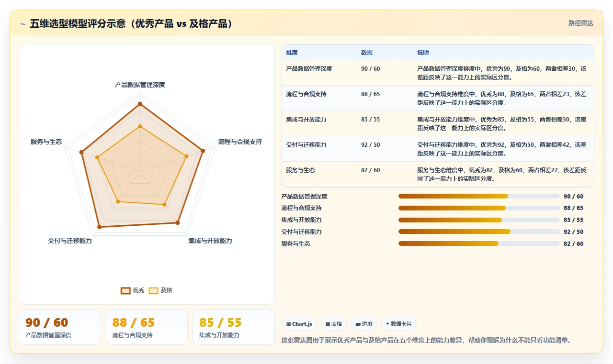Open the 88 / 65 data card
Viewport: 613px width, 364px height.
[147, 327]
